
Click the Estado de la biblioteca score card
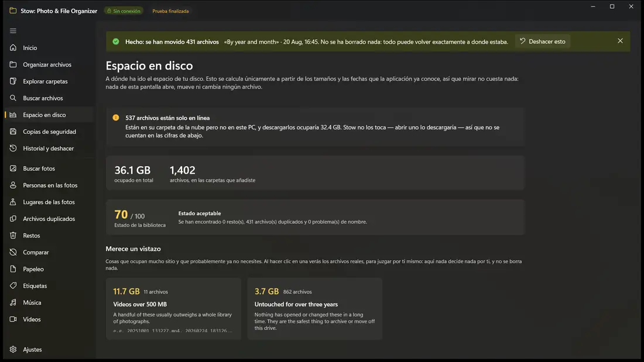pos(316,217)
